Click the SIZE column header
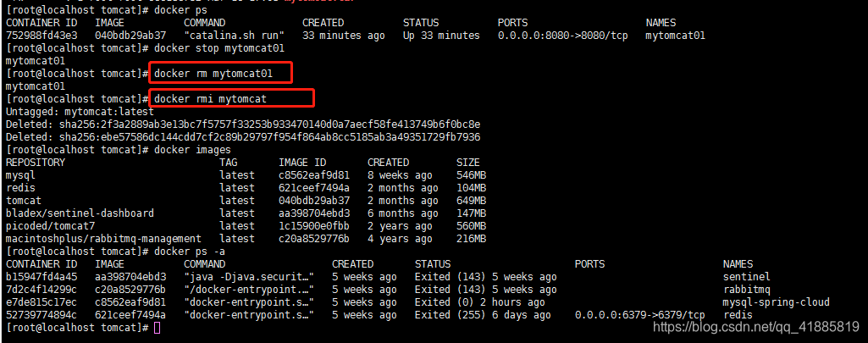 click(x=467, y=163)
